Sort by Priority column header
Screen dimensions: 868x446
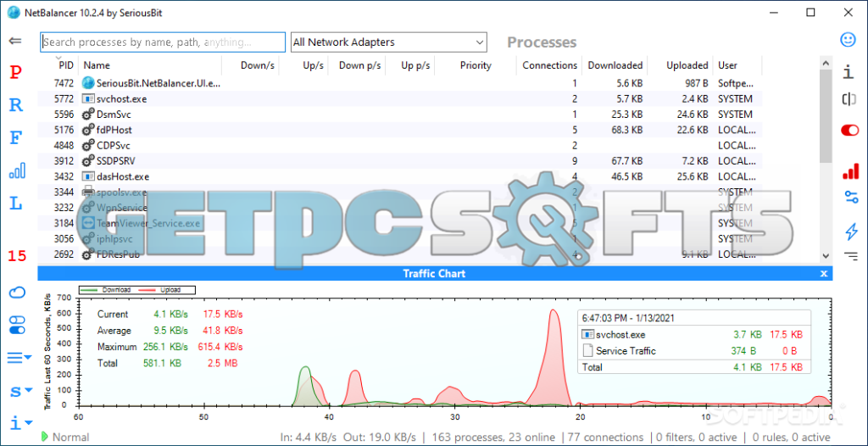click(x=476, y=65)
